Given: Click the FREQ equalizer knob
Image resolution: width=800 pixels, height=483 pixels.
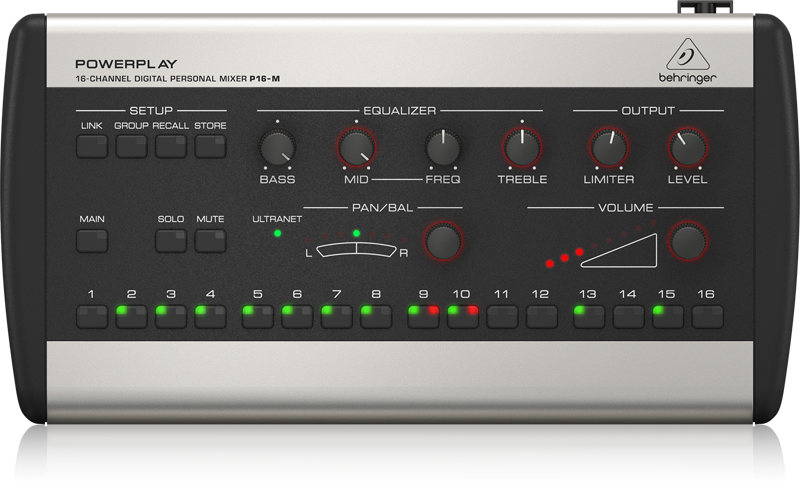Looking at the screenshot, I should [x=443, y=148].
